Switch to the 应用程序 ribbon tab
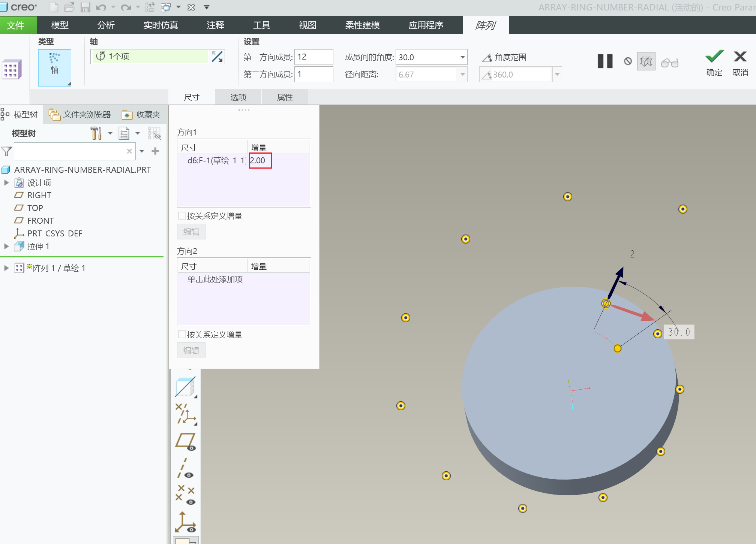 pyautogui.click(x=426, y=25)
